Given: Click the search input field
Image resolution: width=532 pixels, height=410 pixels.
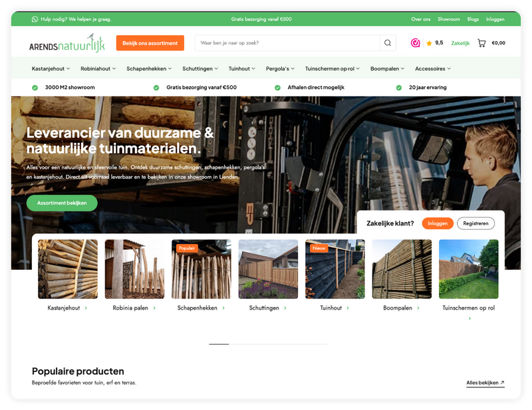Looking at the screenshot, I should tap(287, 43).
